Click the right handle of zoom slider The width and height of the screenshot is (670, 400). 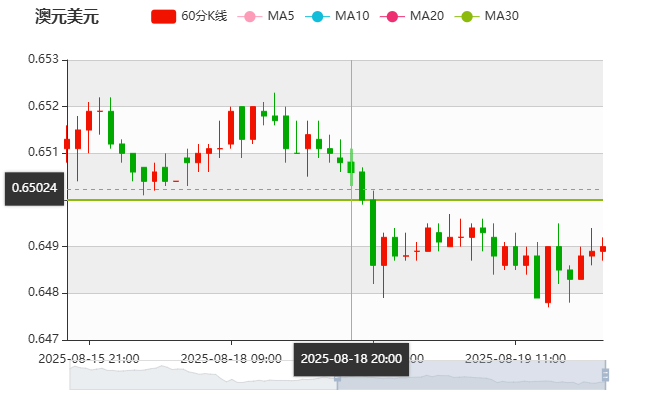tap(605, 375)
